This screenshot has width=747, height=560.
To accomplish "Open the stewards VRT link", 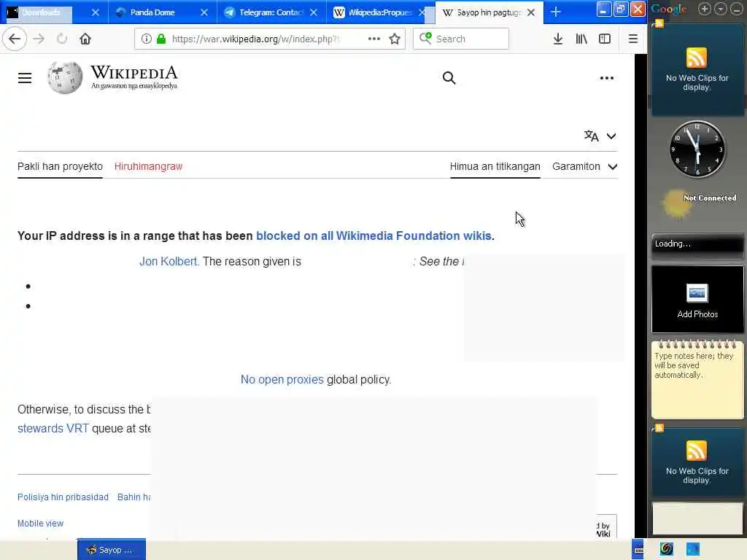I will [x=53, y=428].
